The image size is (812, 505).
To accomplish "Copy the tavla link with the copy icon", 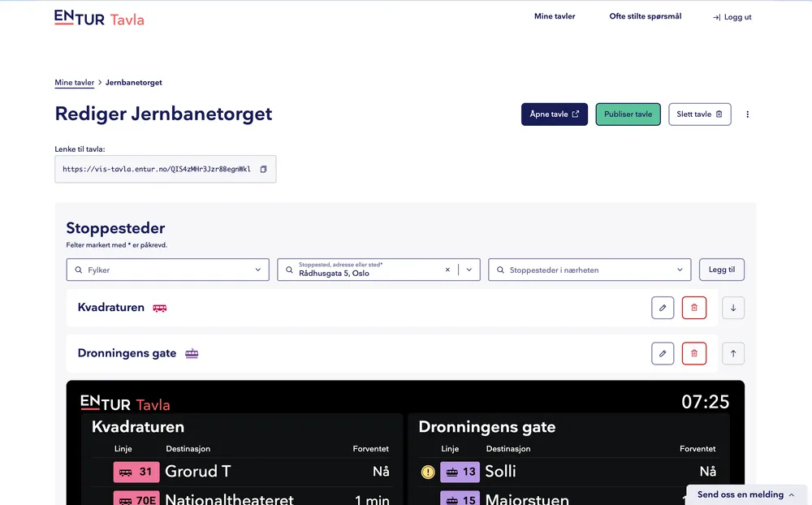I will pyautogui.click(x=263, y=169).
